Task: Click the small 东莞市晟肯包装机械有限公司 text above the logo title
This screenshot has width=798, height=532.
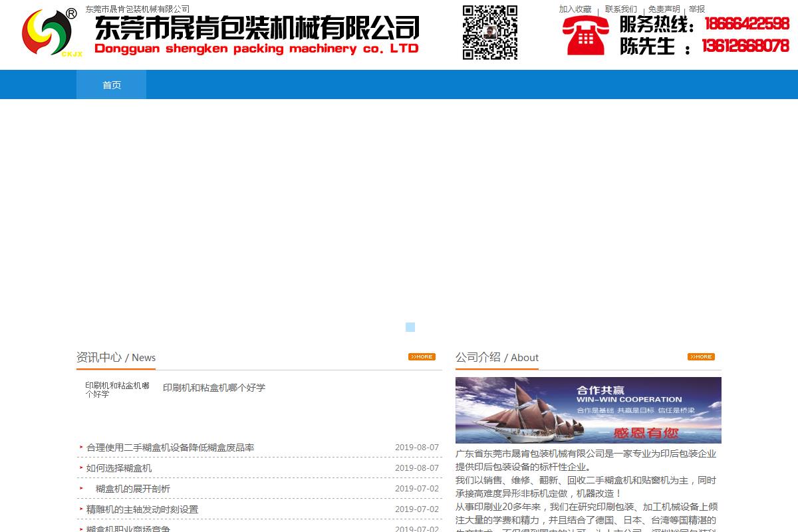Action: pos(138,9)
